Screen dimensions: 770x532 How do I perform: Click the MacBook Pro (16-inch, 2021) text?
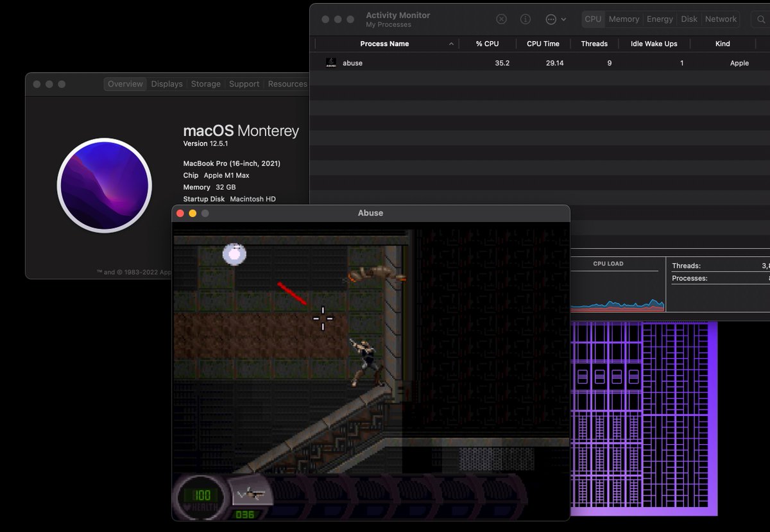point(232,164)
